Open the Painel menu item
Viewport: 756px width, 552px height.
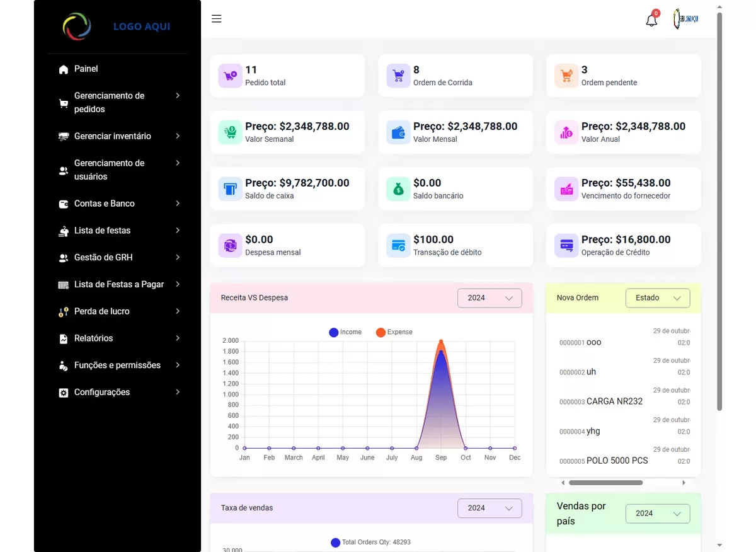(86, 69)
